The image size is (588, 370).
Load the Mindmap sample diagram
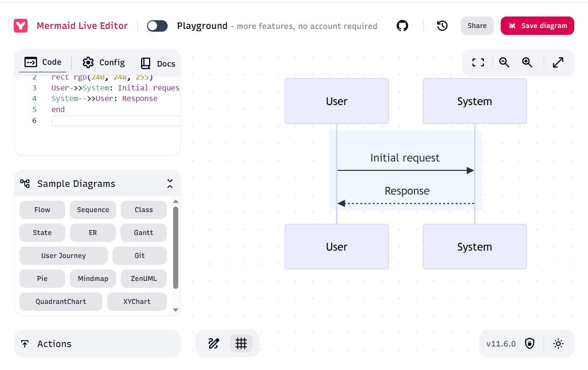[x=93, y=279]
